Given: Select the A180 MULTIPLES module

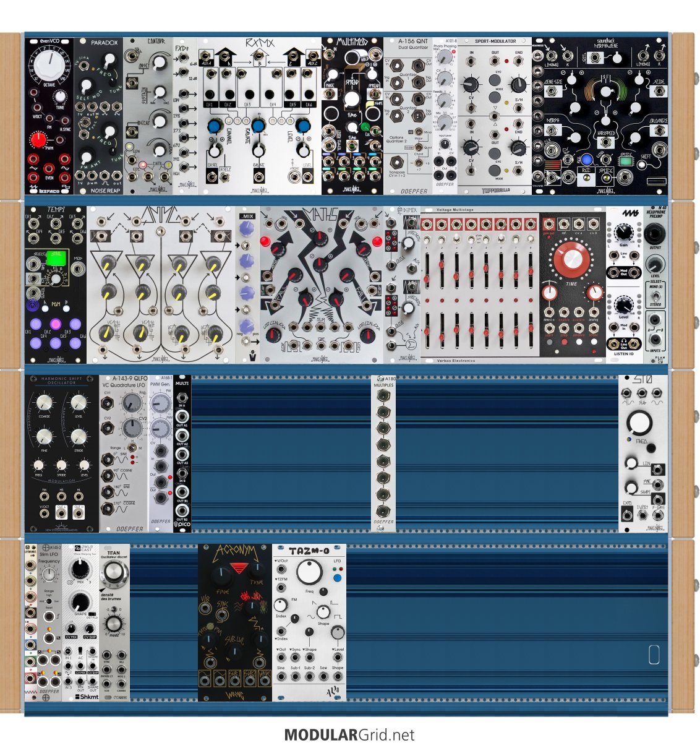Looking at the screenshot, I should pyautogui.click(x=383, y=453).
